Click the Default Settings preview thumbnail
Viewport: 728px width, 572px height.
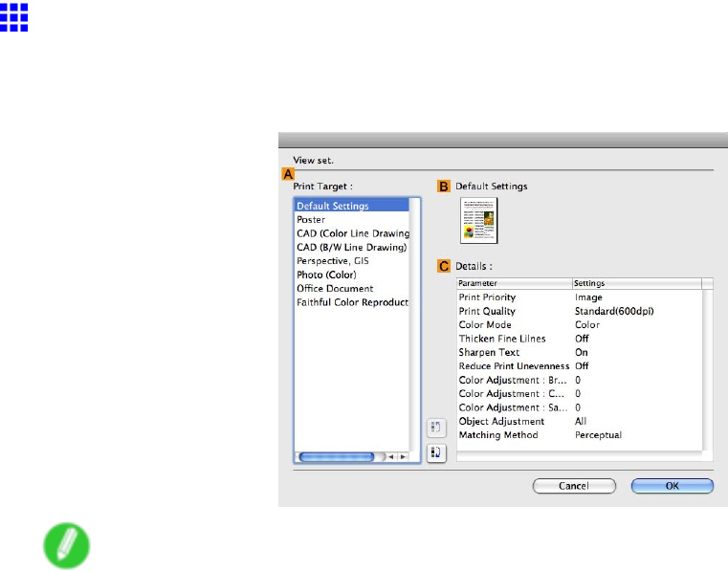click(478, 221)
